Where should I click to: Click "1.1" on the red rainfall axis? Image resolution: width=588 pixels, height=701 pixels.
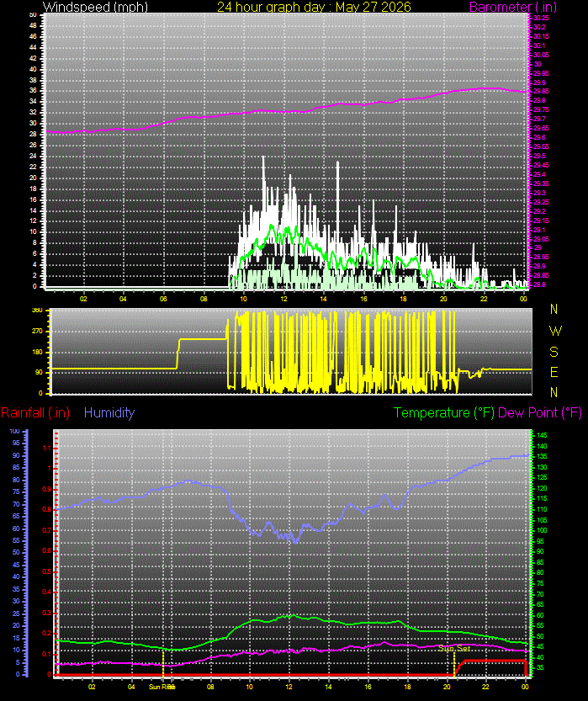pyautogui.click(x=47, y=448)
